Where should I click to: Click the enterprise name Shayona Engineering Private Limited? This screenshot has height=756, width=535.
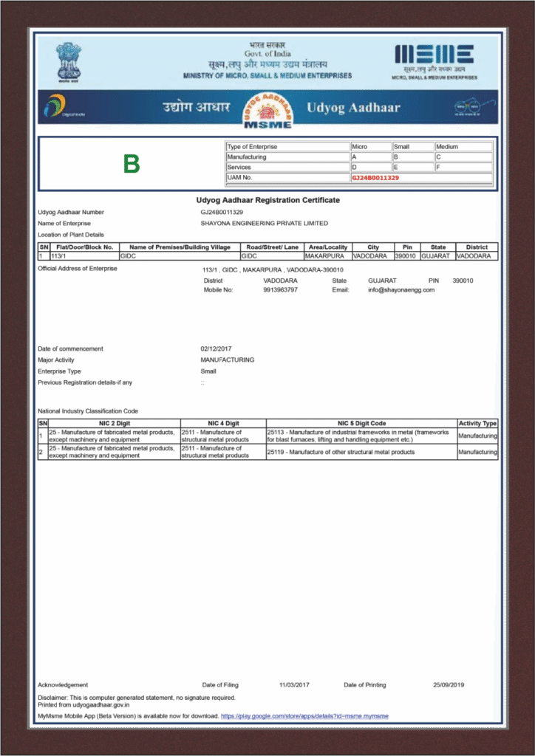(x=264, y=223)
